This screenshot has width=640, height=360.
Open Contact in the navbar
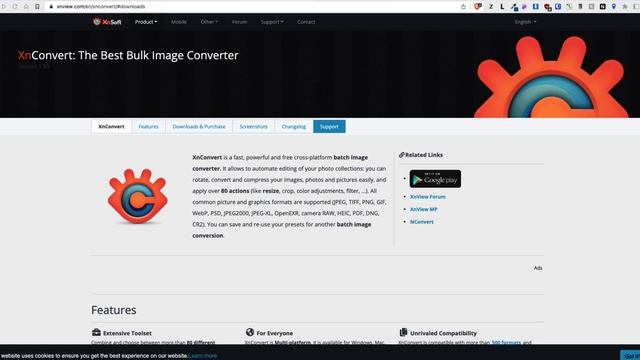pos(306,22)
